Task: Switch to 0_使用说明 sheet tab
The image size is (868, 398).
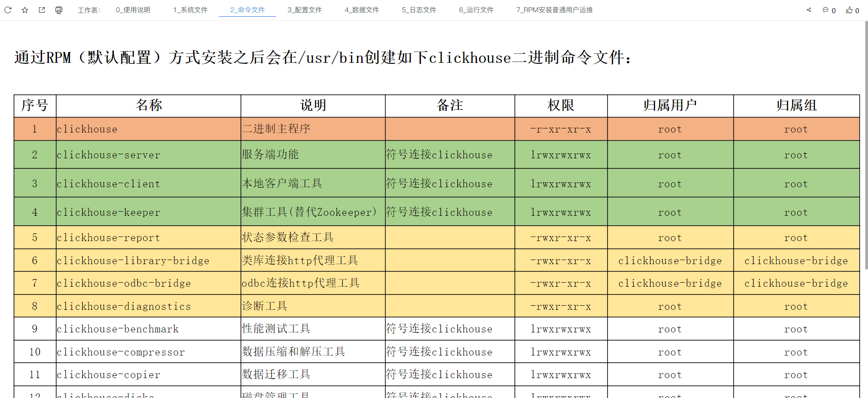Action: pyautogui.click(x=133, y=10)
